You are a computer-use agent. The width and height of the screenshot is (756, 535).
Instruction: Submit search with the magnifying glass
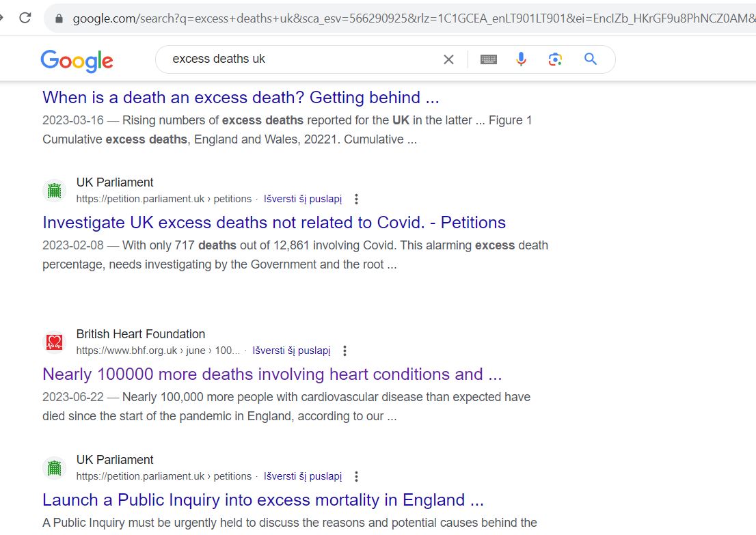coord(591,59)
